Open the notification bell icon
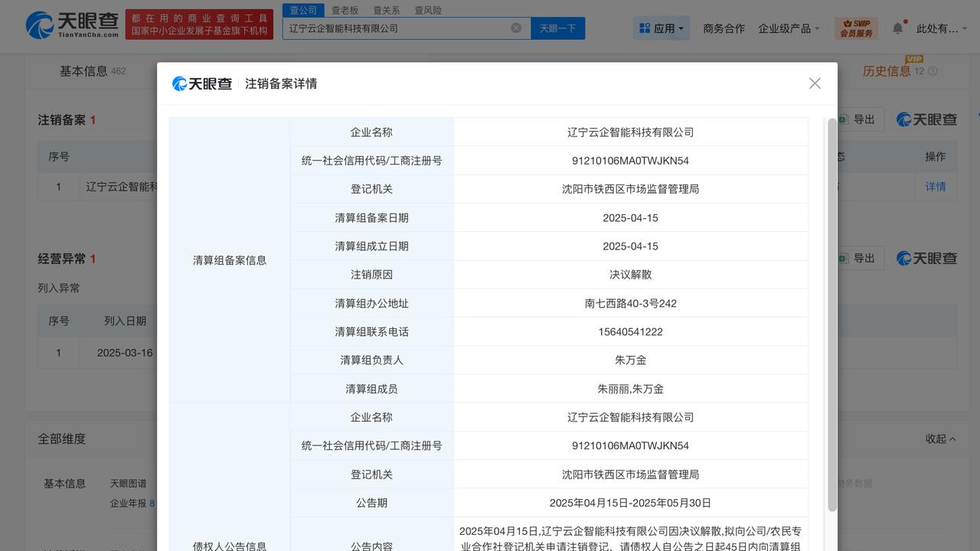Screen dimensions: 980x551 pos(897,26)
